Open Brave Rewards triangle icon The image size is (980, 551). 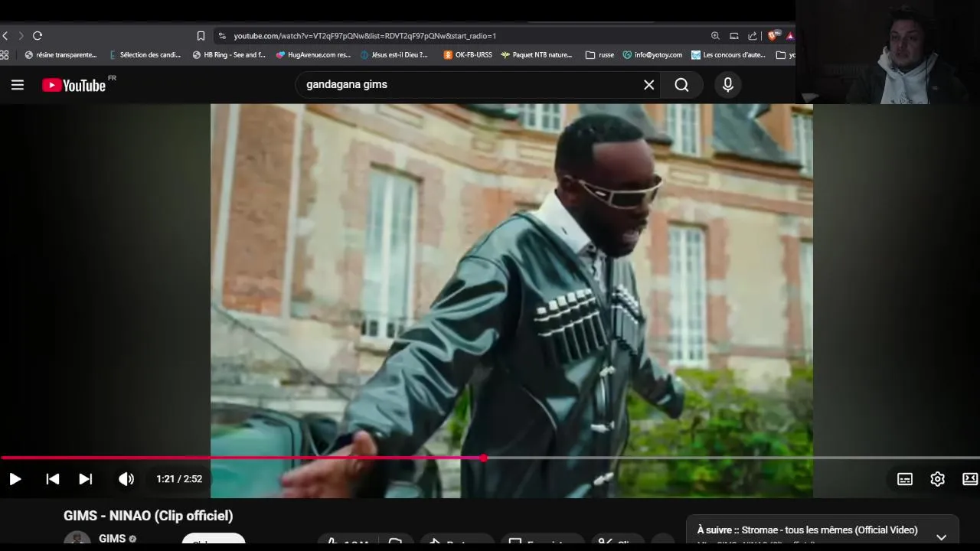pyautogui.click(x=789, y=36)
